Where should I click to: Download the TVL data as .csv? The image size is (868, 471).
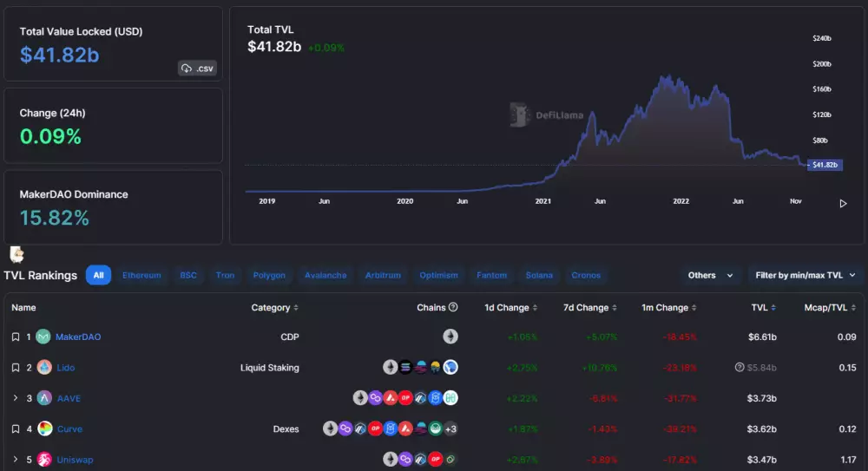point(197,69)
